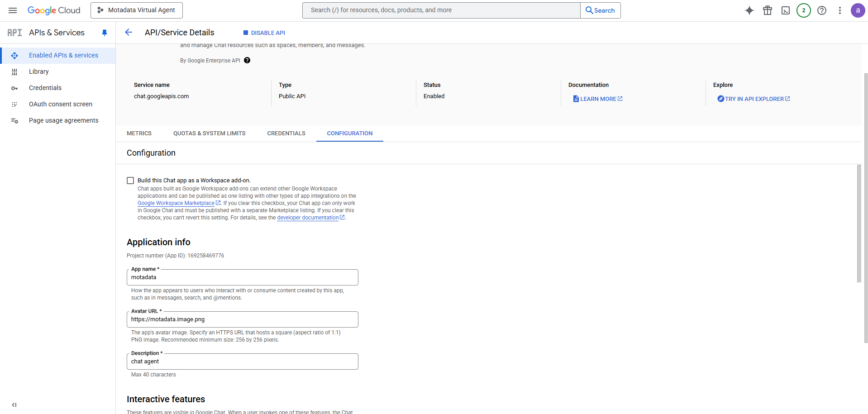The image size is (868, 414).
Task: Click the Try in API Explorer link
Action: (x=754, y=99)
